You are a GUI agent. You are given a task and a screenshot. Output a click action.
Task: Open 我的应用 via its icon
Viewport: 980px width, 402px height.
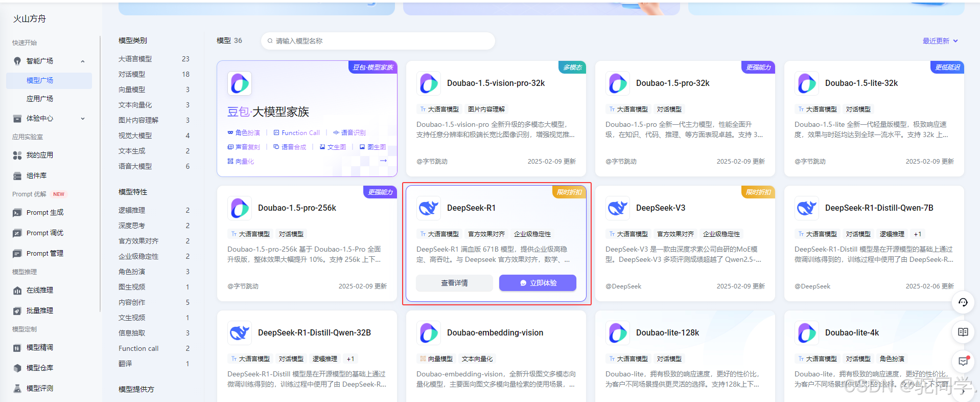click(x=17, y=155)
